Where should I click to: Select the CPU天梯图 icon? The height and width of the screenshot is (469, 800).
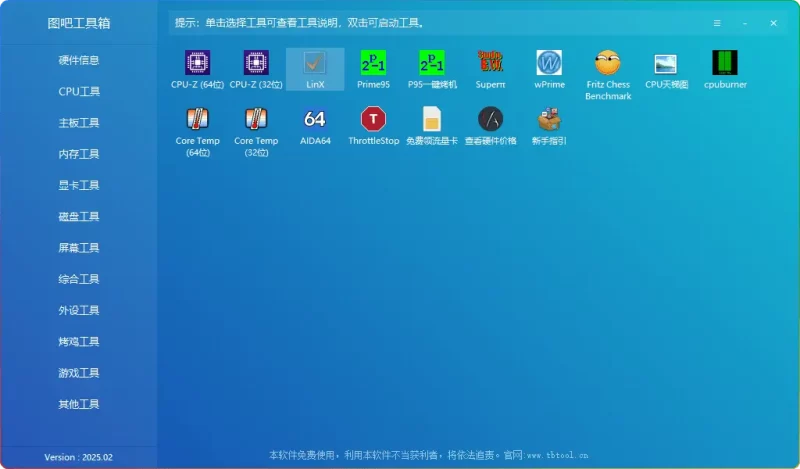(x=666, y=64)
